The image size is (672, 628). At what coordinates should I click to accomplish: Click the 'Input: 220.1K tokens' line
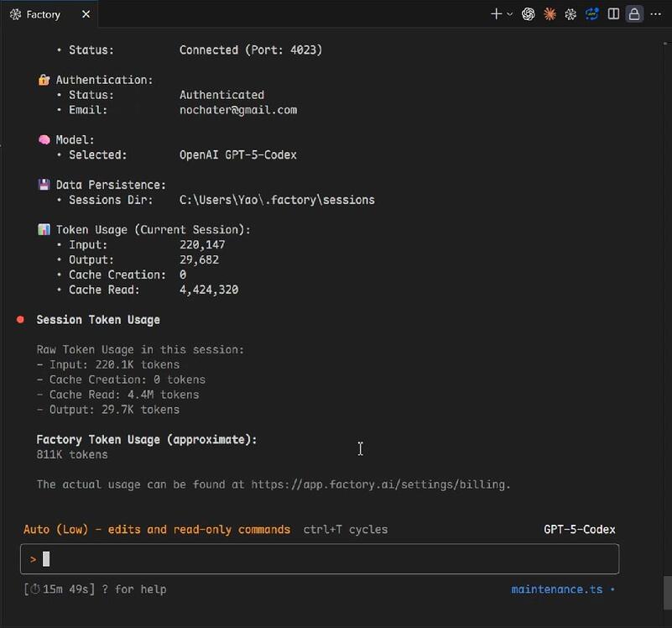point(108,364)
